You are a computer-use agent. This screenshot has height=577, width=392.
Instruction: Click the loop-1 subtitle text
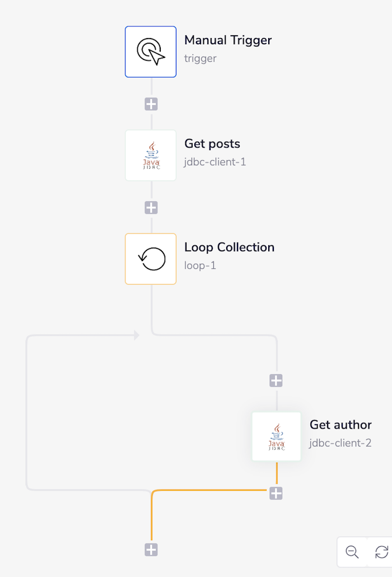pos(200,266)
